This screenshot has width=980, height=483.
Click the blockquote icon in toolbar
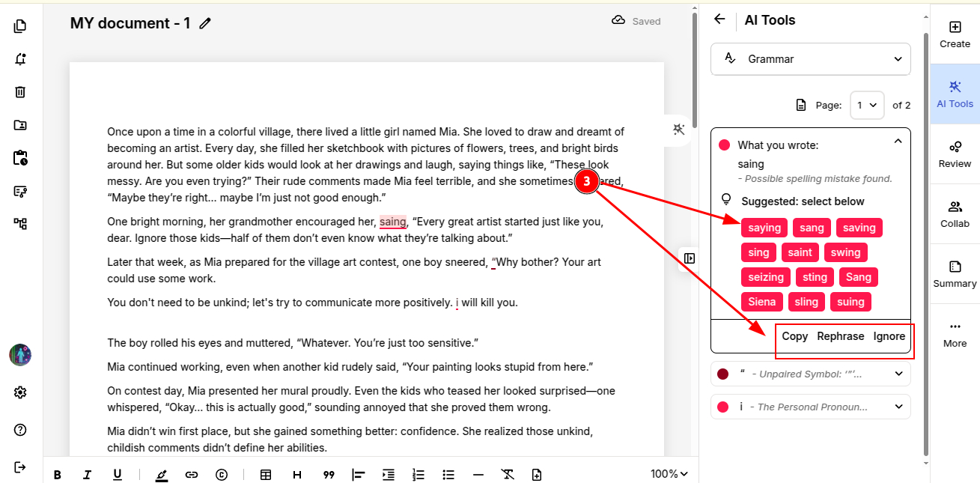pos(328,475)
